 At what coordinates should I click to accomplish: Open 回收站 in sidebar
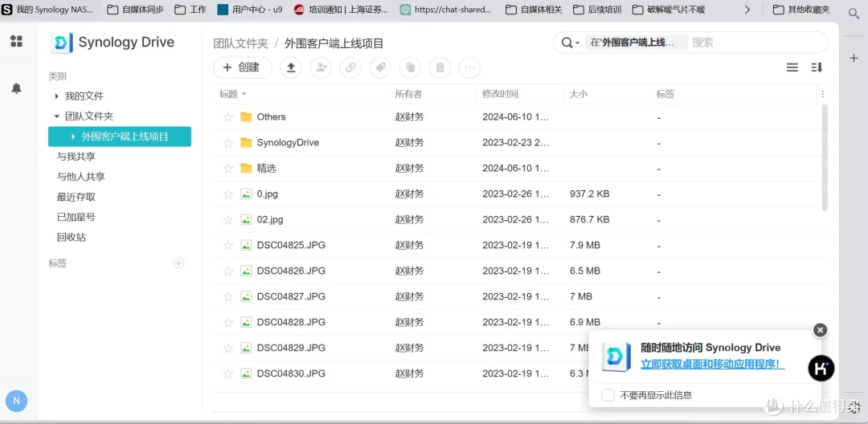(x=71, y=237)
